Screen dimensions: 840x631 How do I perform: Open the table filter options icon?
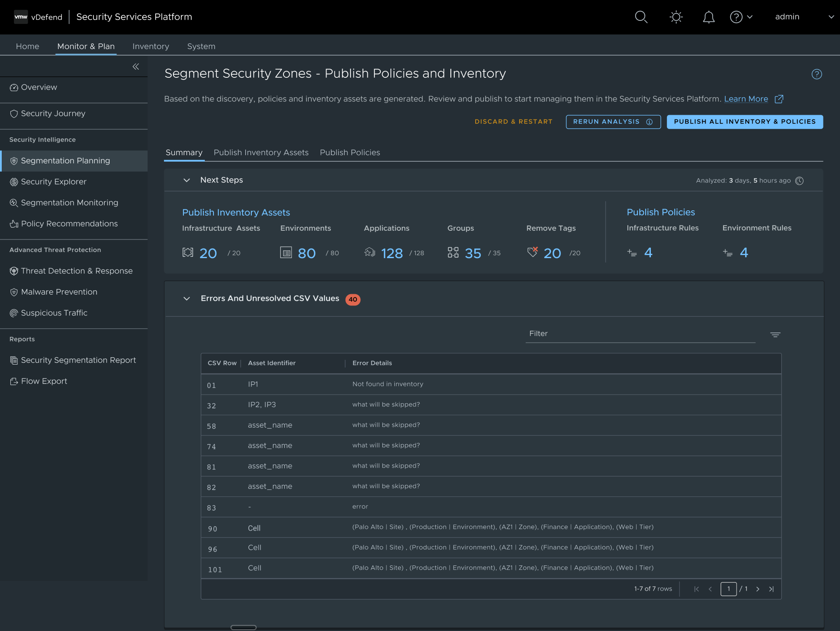pos(775,335)
